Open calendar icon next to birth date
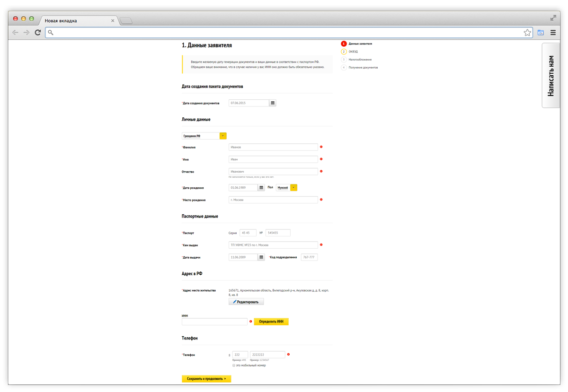 [x=261, y=188]
